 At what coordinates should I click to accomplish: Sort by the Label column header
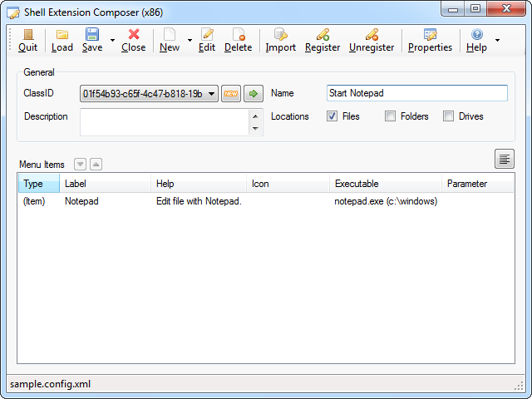click(x=105, y=184)
